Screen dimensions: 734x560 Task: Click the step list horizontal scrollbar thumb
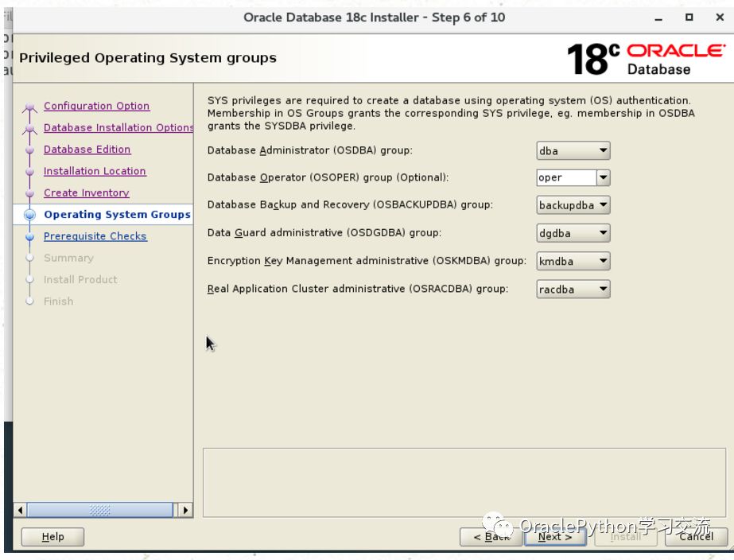click(99, 510)
